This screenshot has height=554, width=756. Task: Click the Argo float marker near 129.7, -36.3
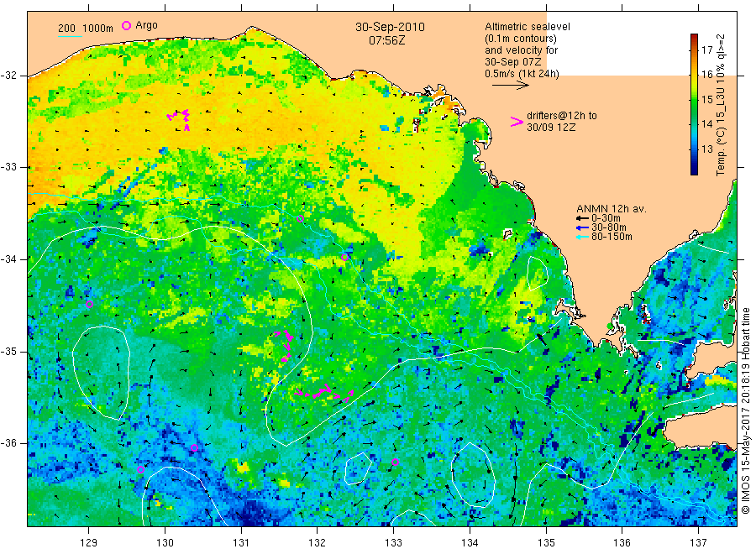pyautogui.click(x=140, y=470)
